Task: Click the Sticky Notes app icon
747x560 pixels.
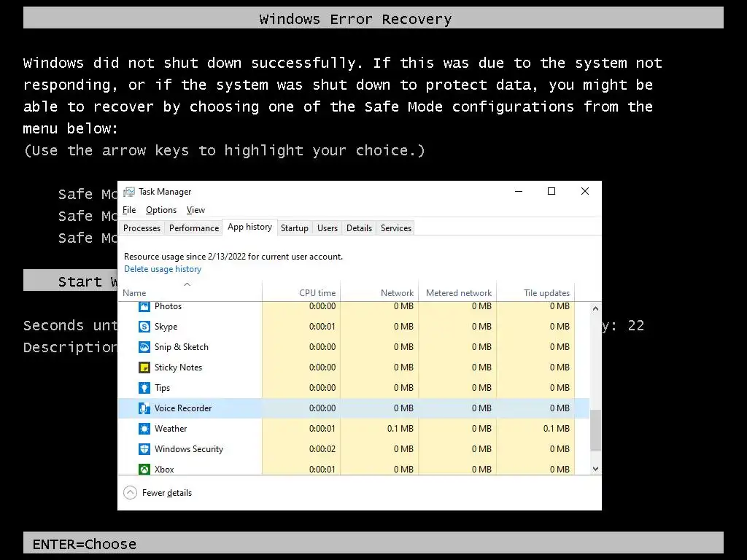Action: tap(144, 367)
